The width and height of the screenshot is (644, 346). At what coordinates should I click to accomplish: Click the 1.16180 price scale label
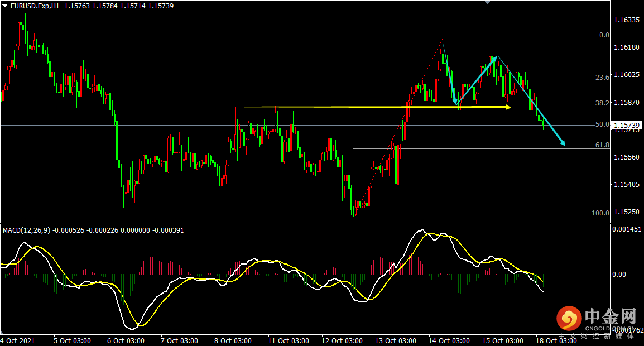(626, 47)
